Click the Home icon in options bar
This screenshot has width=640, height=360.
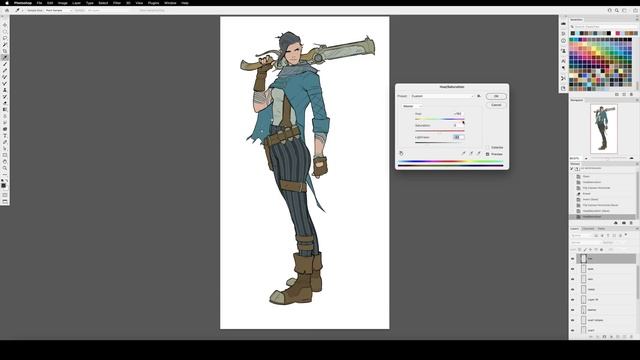click(x=7, y=10)
